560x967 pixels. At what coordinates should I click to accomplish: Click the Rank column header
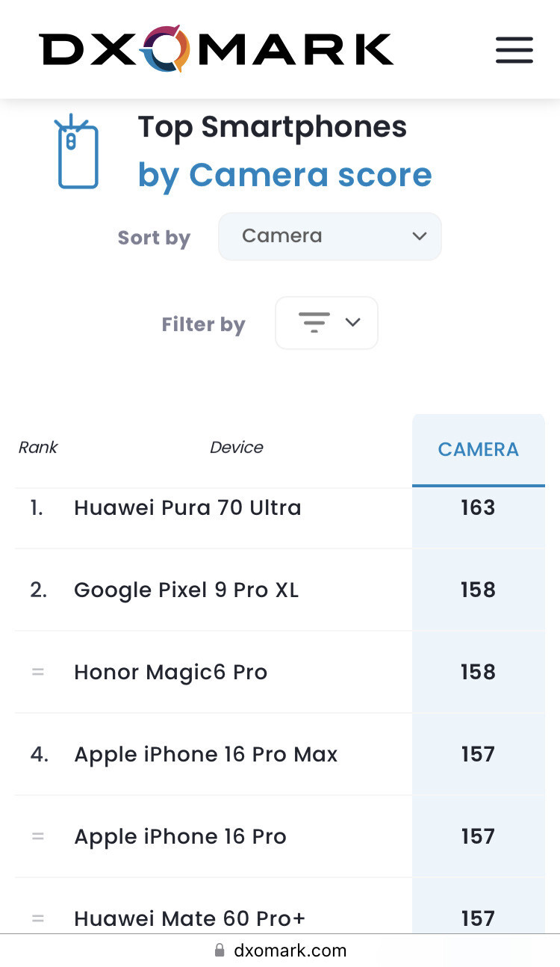(x=38, y=448)
